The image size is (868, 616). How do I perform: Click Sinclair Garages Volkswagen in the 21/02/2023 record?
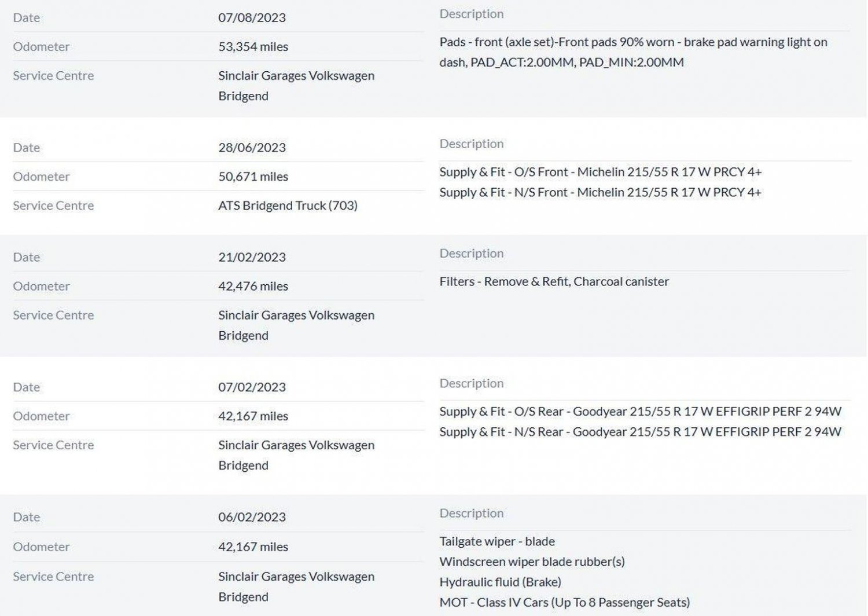296,315
